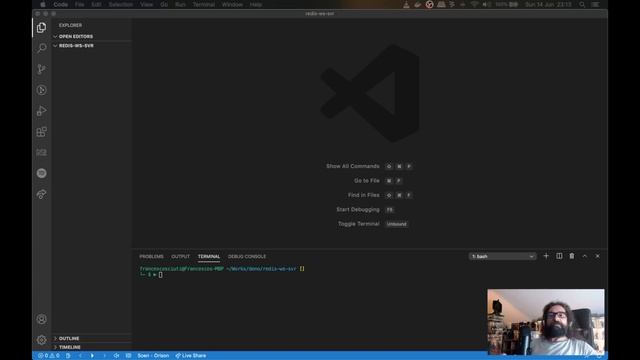Switch to the PROBLEMS tab
Image resolution: width=640 pixels, height=360 pixels.
click(151, 256)
